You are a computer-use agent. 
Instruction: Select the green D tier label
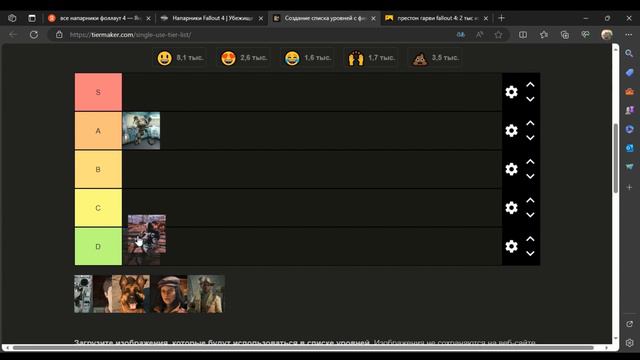click(x=98, y=247)
